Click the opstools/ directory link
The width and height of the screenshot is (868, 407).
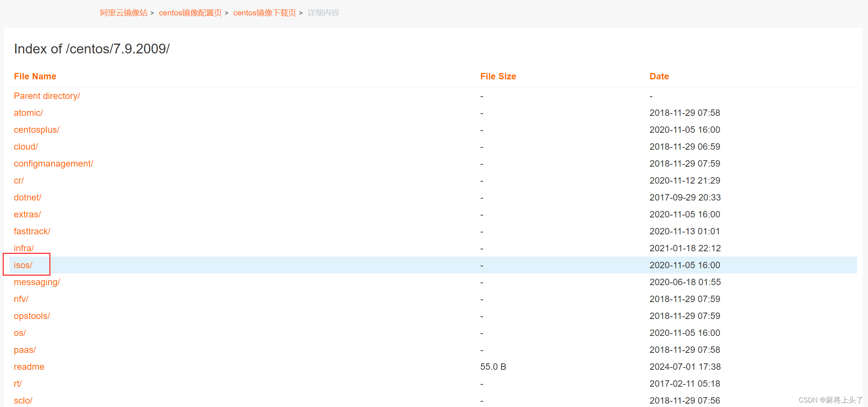(32, 316)
